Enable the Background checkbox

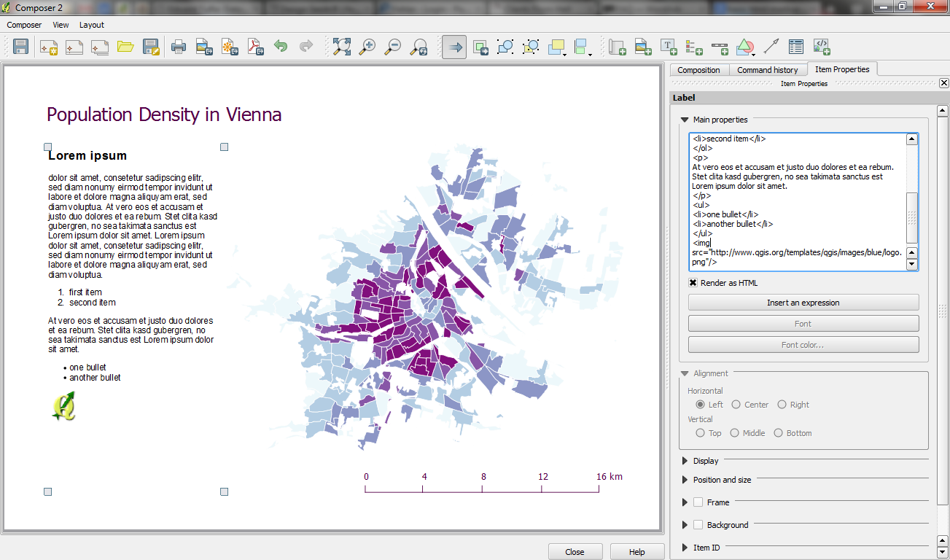point(698,525)
